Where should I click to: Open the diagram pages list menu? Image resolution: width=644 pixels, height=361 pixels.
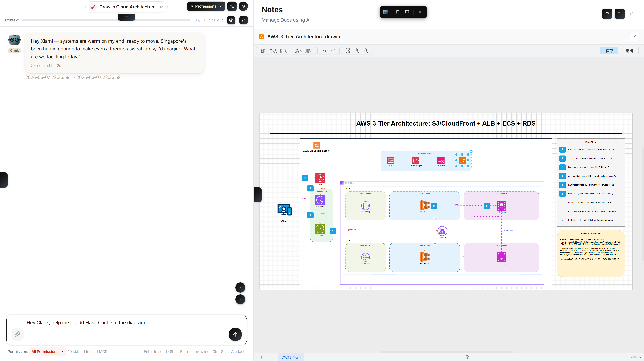point(271,357)
